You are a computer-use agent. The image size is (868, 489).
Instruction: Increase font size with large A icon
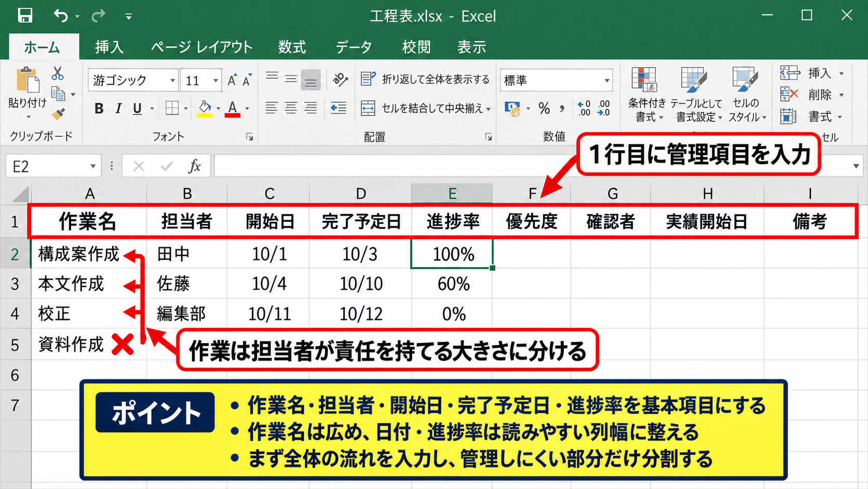point(232,80)
